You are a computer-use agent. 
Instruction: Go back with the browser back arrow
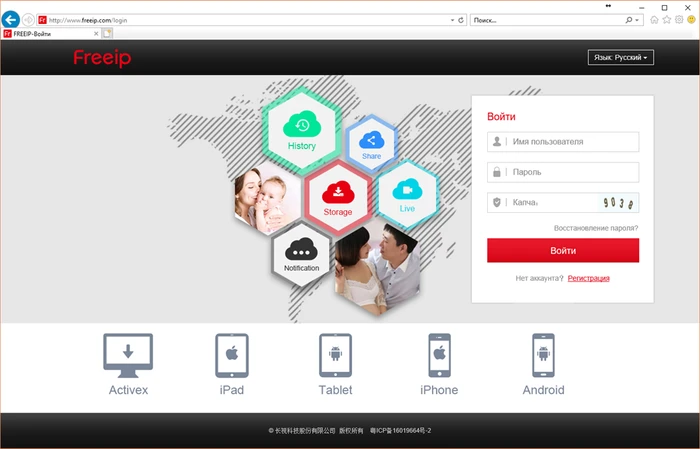pyautogui.click(x=11, y=20)
